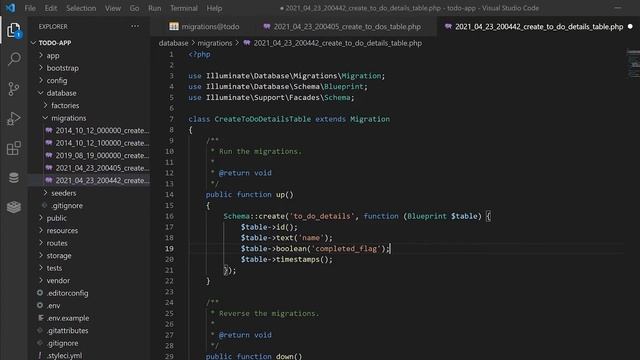Open the stacked layers icon in activity bar
This screenshot has height=360, width=640.
13,207
